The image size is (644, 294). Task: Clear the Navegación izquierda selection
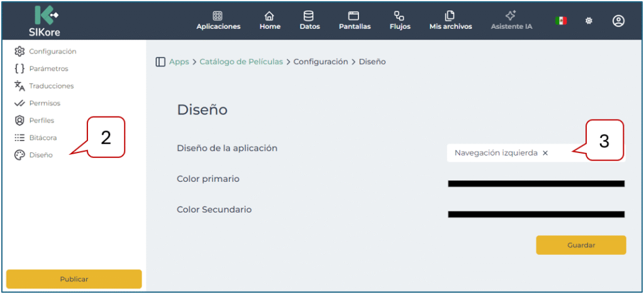tap(545, 153)
